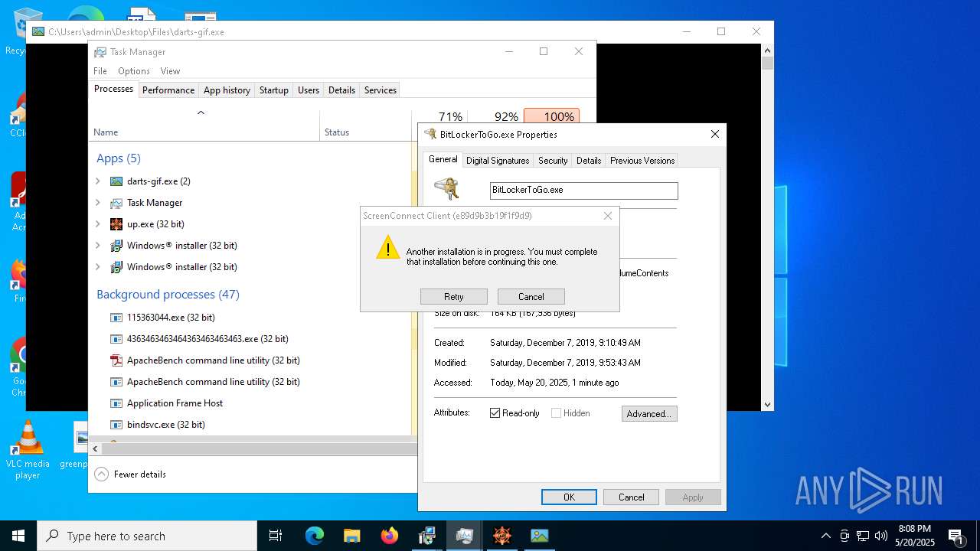Screen dimensions: 980x551
Task: Click Cancel in BitLockerToGo Properties
Action: tap(631, 497)
